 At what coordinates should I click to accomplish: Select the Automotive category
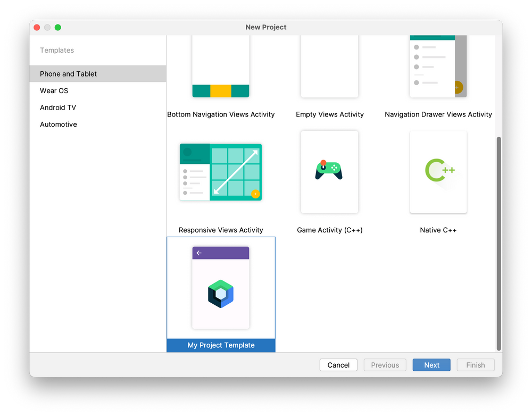click(59, 124)
